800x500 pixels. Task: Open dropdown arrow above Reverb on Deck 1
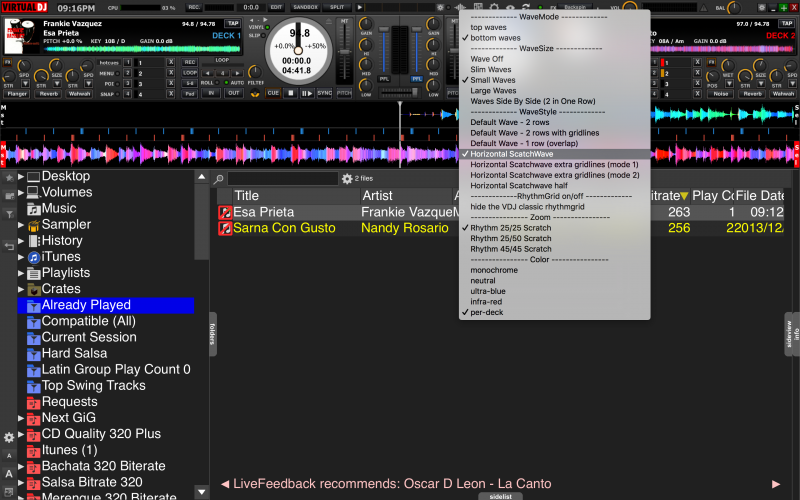(x=57, y=83)
